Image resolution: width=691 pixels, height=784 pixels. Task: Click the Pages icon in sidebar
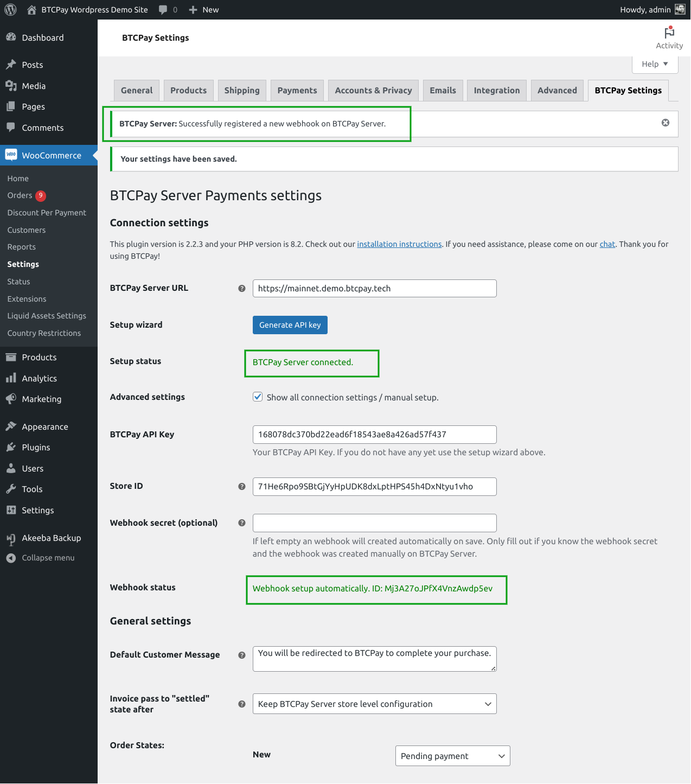[x=11, y=106]
